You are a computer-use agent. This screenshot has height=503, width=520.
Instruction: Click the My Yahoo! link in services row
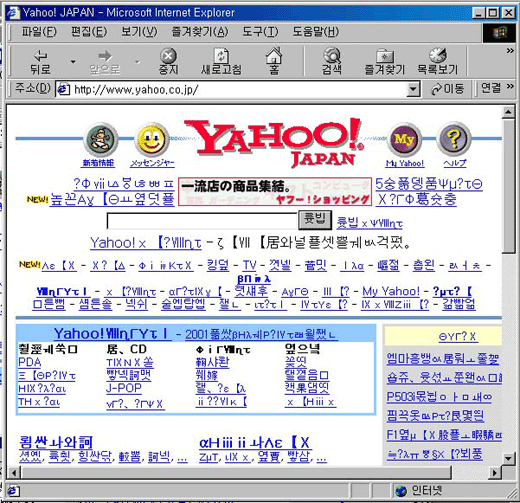pyautogui.click(x=391, y=291)
